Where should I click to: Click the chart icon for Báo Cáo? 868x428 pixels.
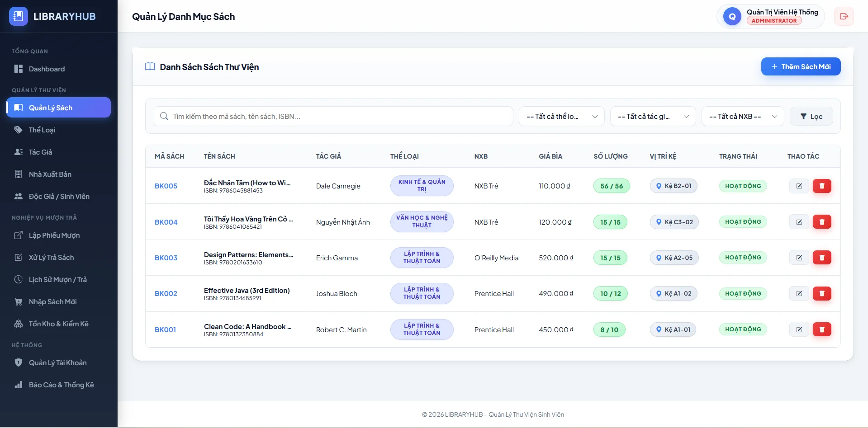(x=19, y=385)
